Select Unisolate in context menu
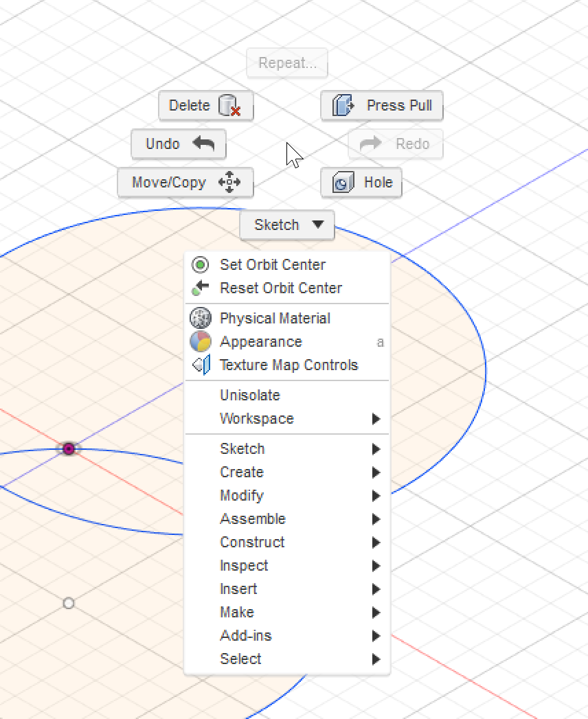Image resolution: width=588 pixels, height=719 pixels. pyautogui.click(x=287, y=396)
